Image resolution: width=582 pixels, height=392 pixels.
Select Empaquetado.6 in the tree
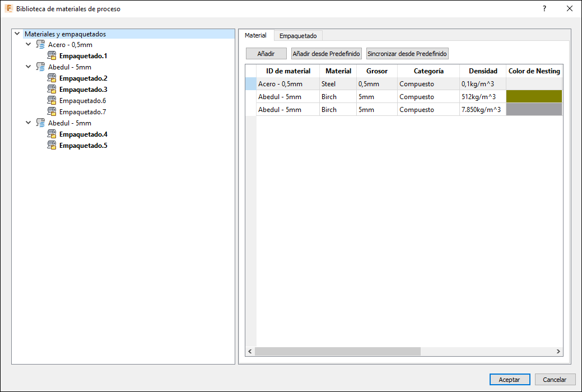[x=82, y=101]
